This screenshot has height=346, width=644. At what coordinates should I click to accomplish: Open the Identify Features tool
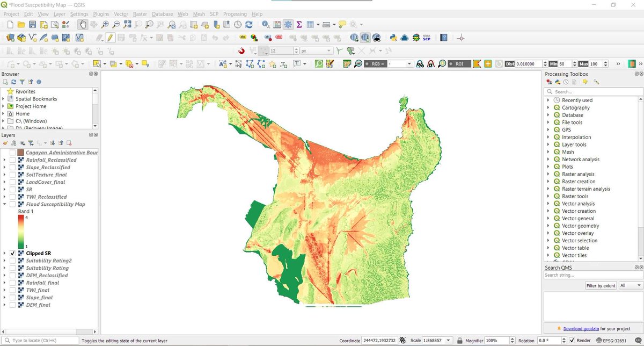coord(266,25)
